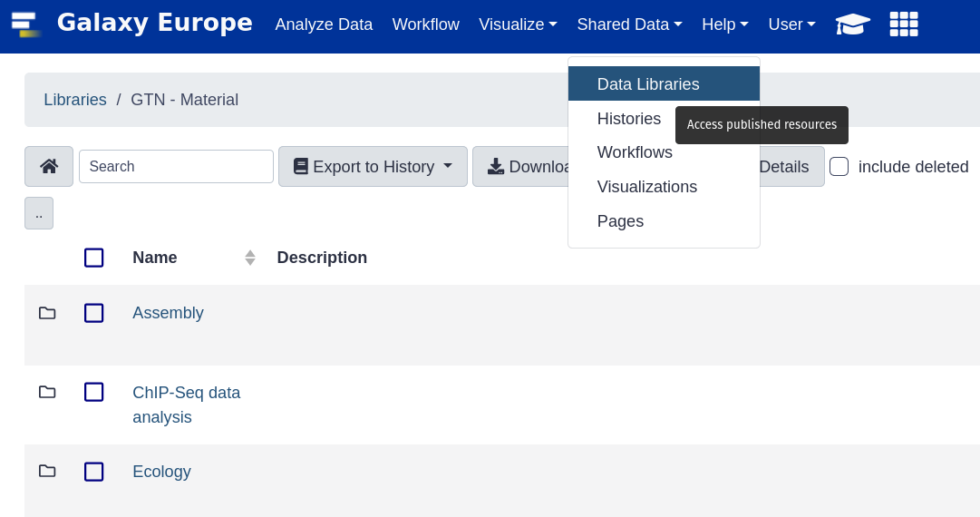
Task: Click the Description column header
Action: (322, 258)
